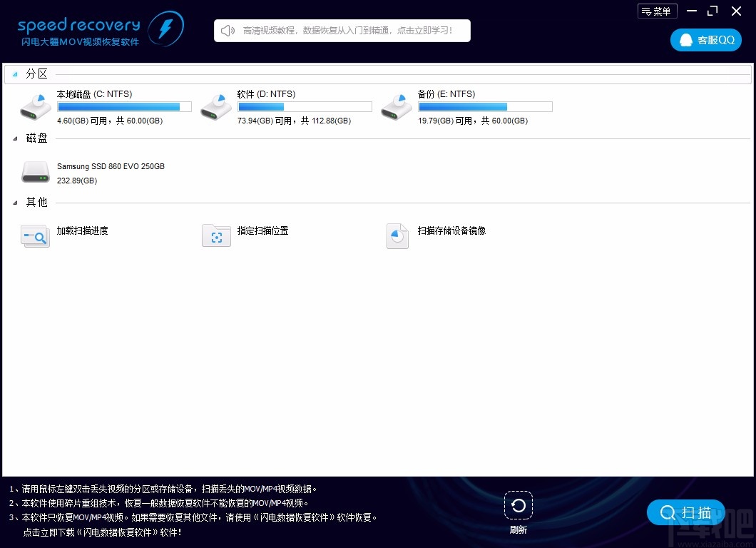Click the speaker icon in the tutorial banner
756x548 pixels.
pyautogui.click(x=227, y=31)
